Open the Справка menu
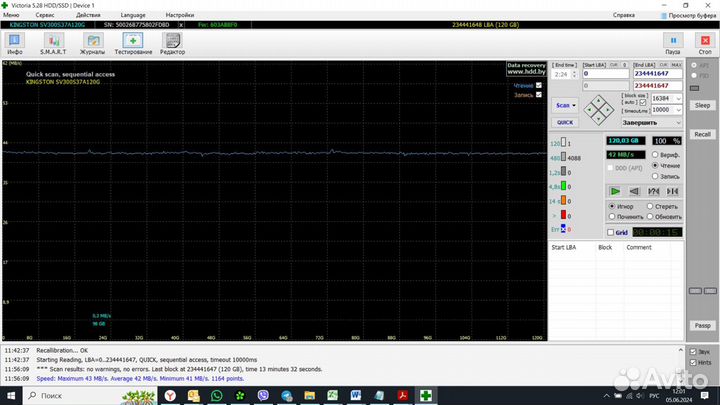This screenshot has width=720, height=405. click(x=624, y=15)
